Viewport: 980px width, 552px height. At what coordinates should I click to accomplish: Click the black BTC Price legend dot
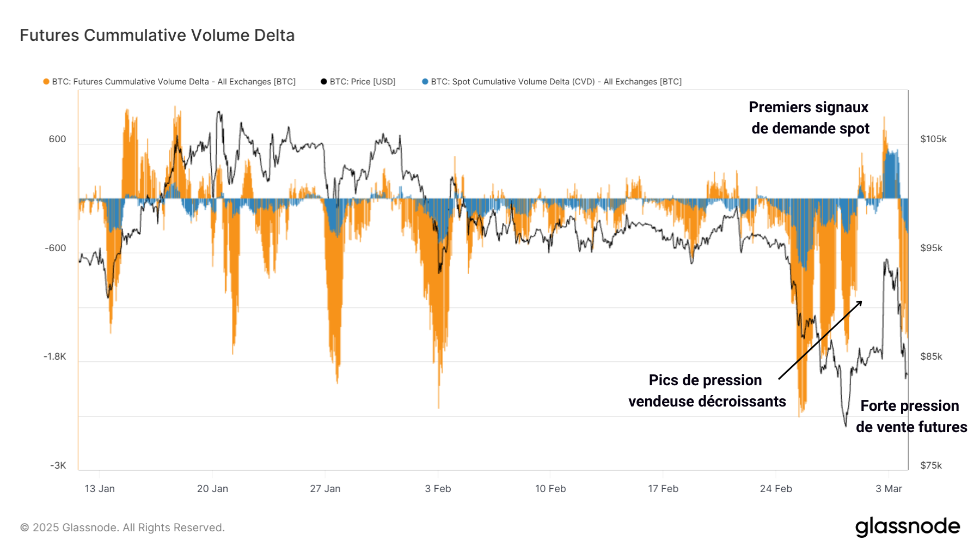pyautogui.click(x=324, y=82)
